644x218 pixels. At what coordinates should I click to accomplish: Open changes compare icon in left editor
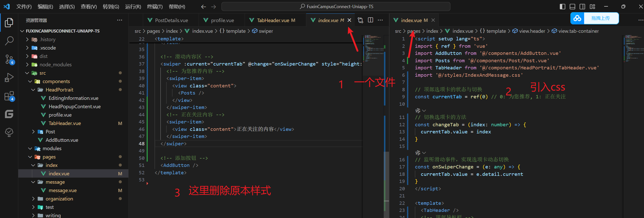click(360, 20)
